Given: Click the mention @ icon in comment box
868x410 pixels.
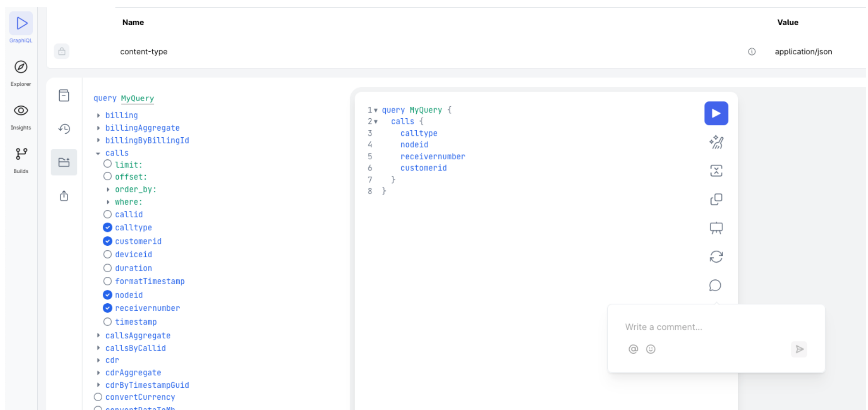Looking at the screenshot, I should click(x=633, y=349).
